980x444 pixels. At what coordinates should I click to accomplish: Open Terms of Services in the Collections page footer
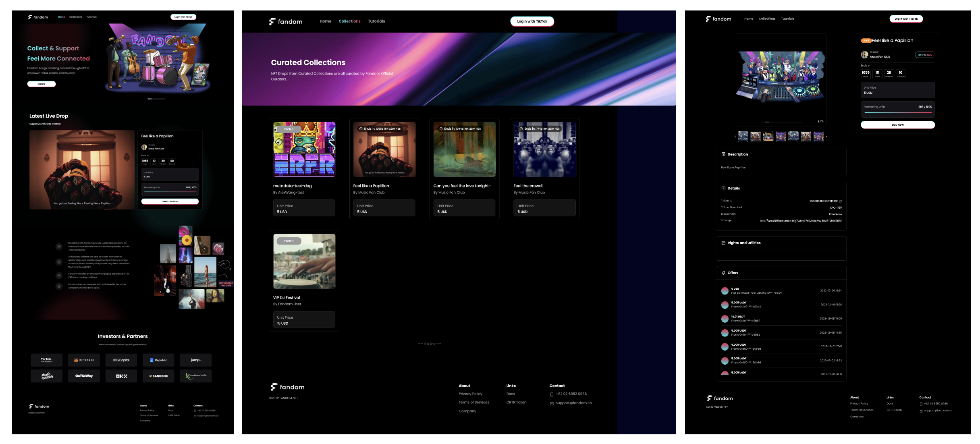474,403
